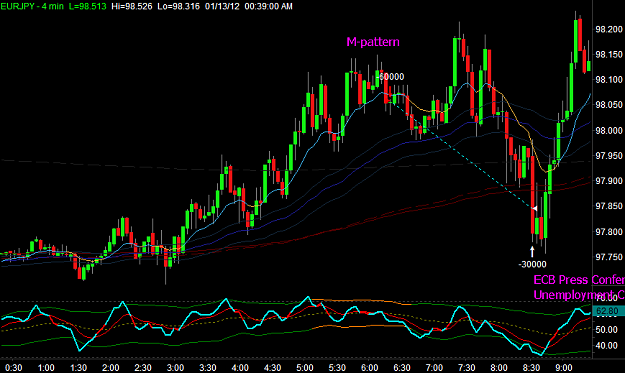Click the 4:30 time axis label
The width and height of the screenshot is (625, 373).
tap(272, 367)
